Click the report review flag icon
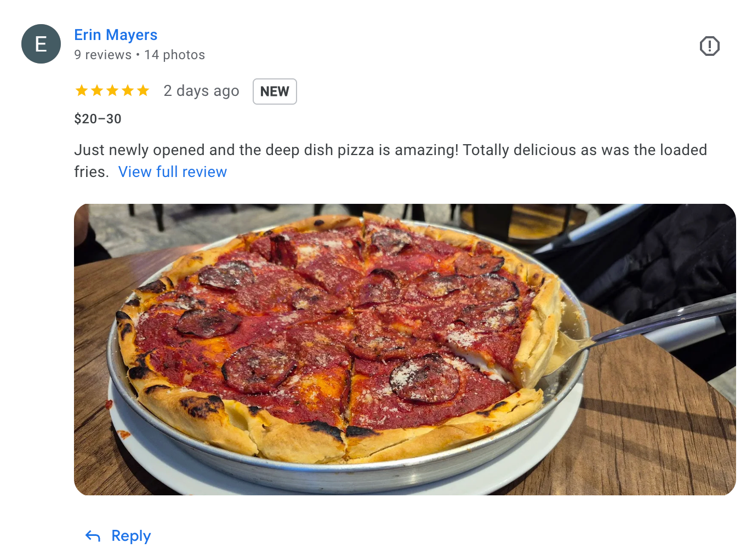Viewport: 752px width, 560px height. pyautogui.click(x=709, y=46)
